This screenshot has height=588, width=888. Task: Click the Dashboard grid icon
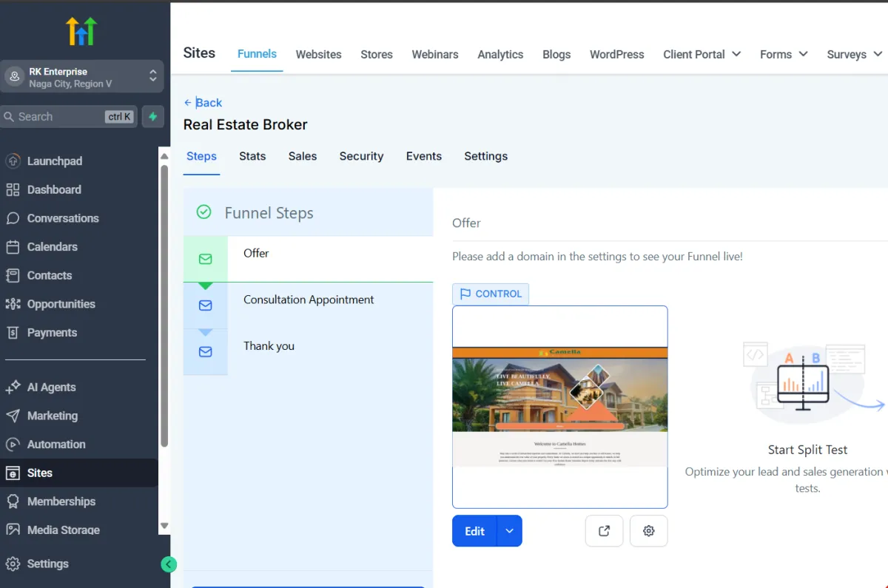[x=13, y=190]
